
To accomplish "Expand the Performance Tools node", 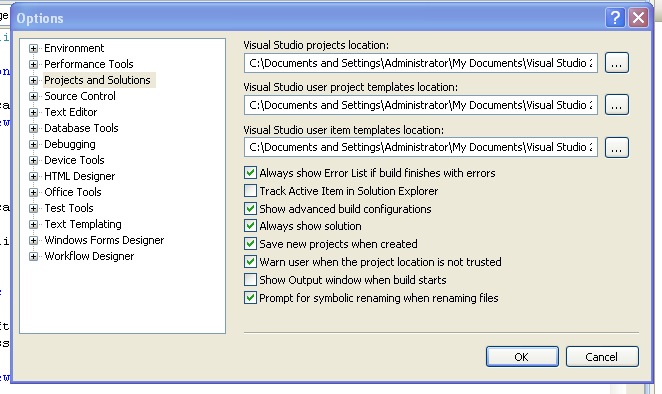I will (x=33, y=64).
